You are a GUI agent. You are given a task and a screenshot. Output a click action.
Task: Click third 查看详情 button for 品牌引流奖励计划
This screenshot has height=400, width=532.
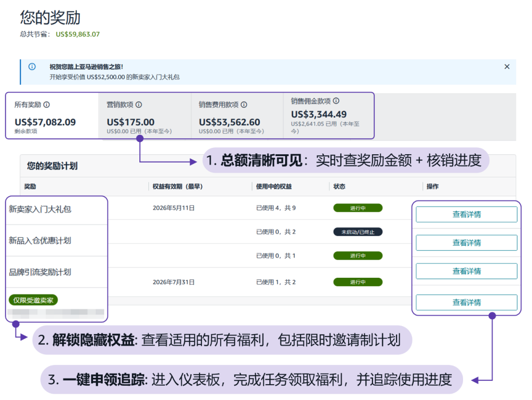coord(466,271)
